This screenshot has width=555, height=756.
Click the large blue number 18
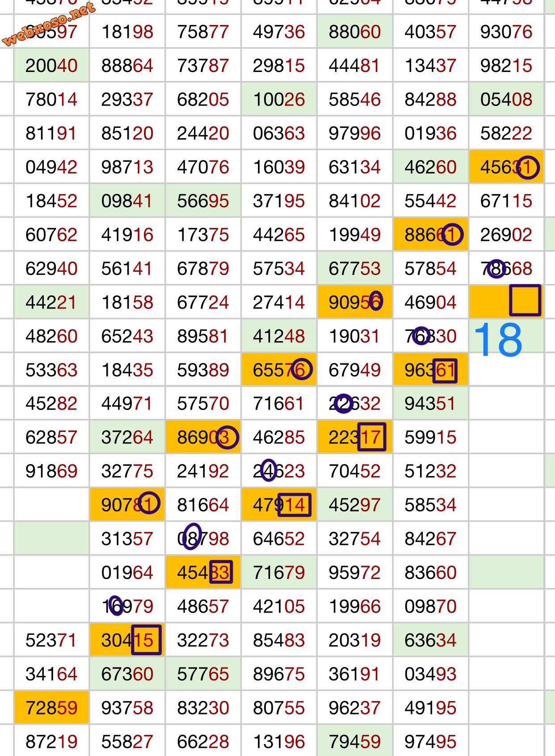(x=498, y=341)
